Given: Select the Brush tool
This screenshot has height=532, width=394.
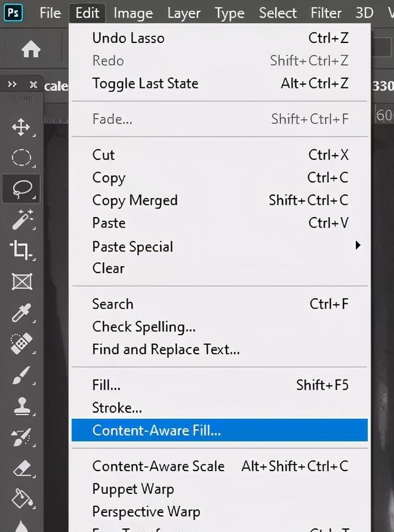Looking at the screenshot, I should tap(22, 375).
